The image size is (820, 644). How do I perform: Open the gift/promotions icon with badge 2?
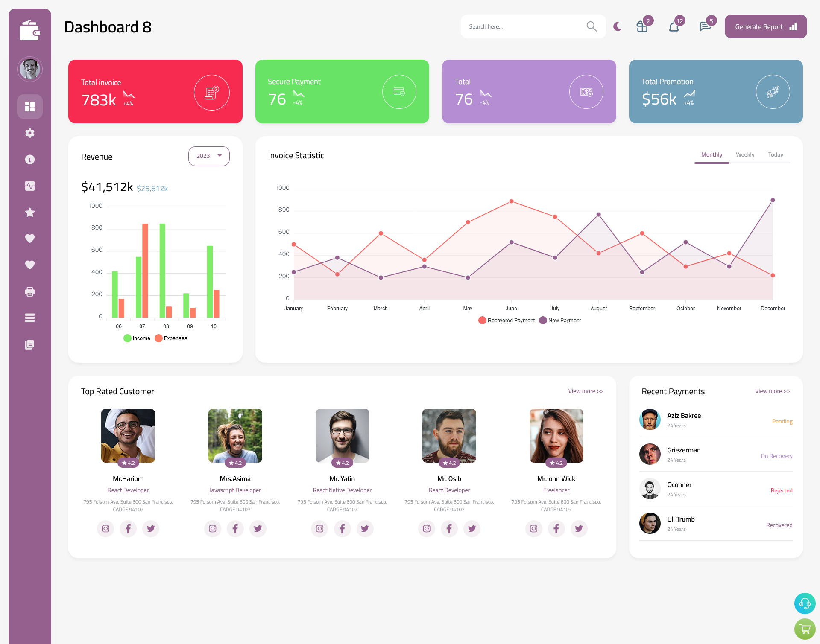[641, 26]
